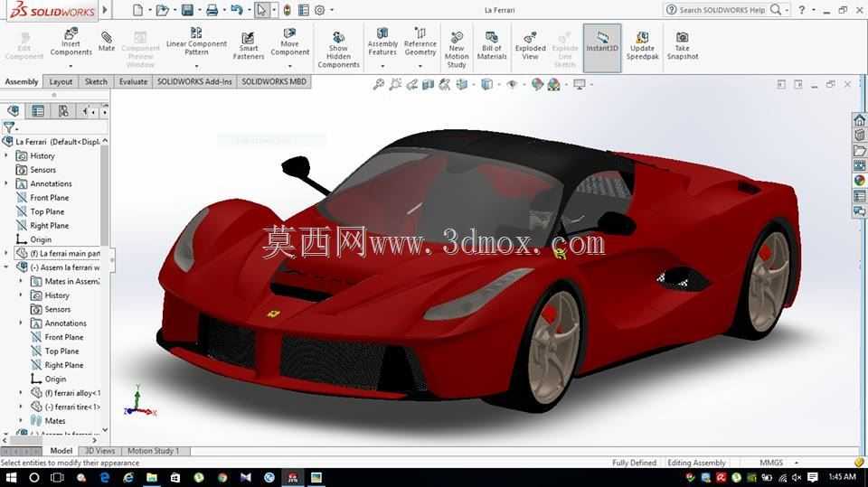Select the Model bottom tab

click(61, 451)
